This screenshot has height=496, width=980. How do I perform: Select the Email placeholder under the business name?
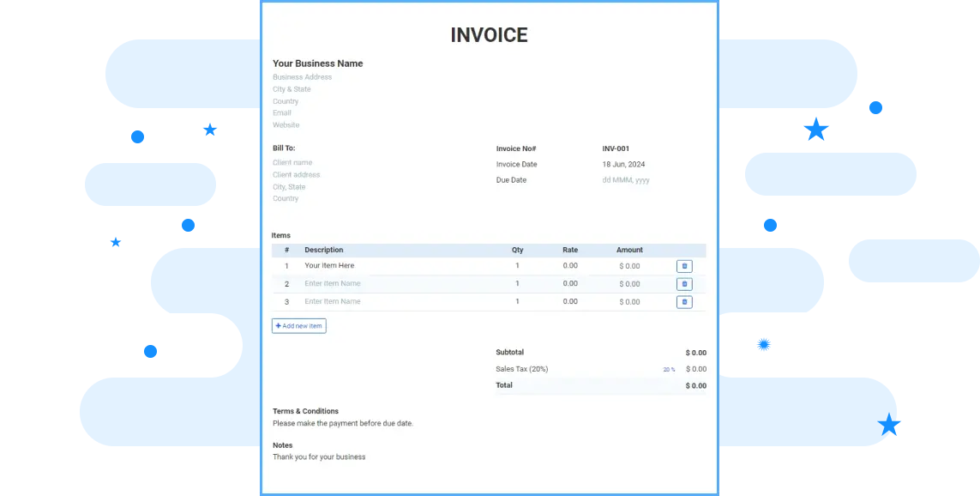click(x=282, y=112)
